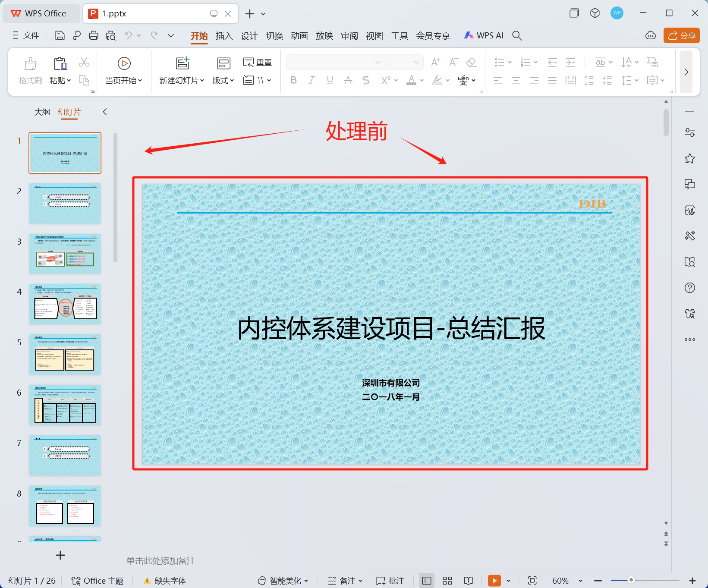Open the font size dropdown
Screen dimensions: 708x588
click(x=415, y=62)
